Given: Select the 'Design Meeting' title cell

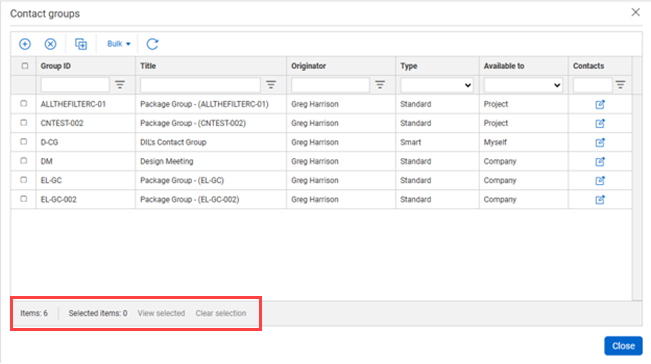Looking at the screenshot, I should point(166,161).
